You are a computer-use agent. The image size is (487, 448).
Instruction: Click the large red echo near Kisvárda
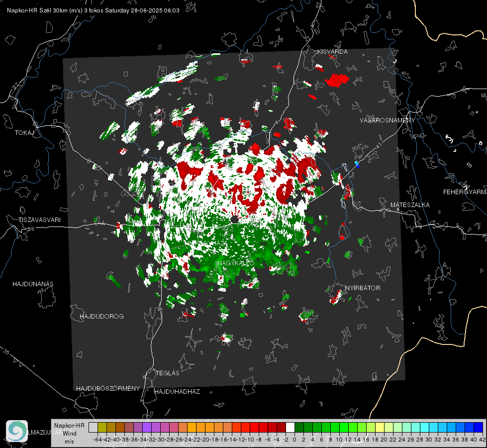[337, 80]
